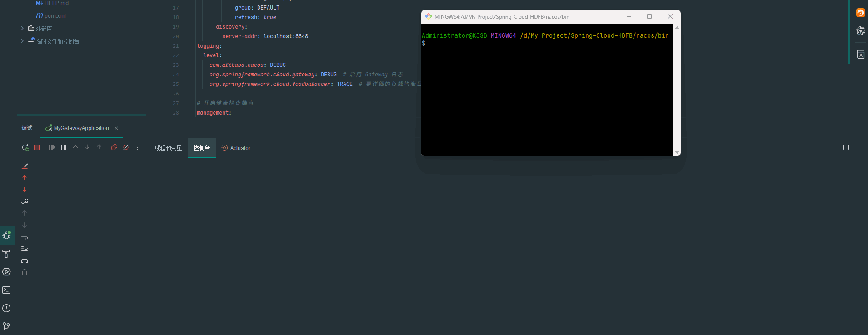
Task: Open the debug toolbar more options menu
Action: click(x=138, y=147)
